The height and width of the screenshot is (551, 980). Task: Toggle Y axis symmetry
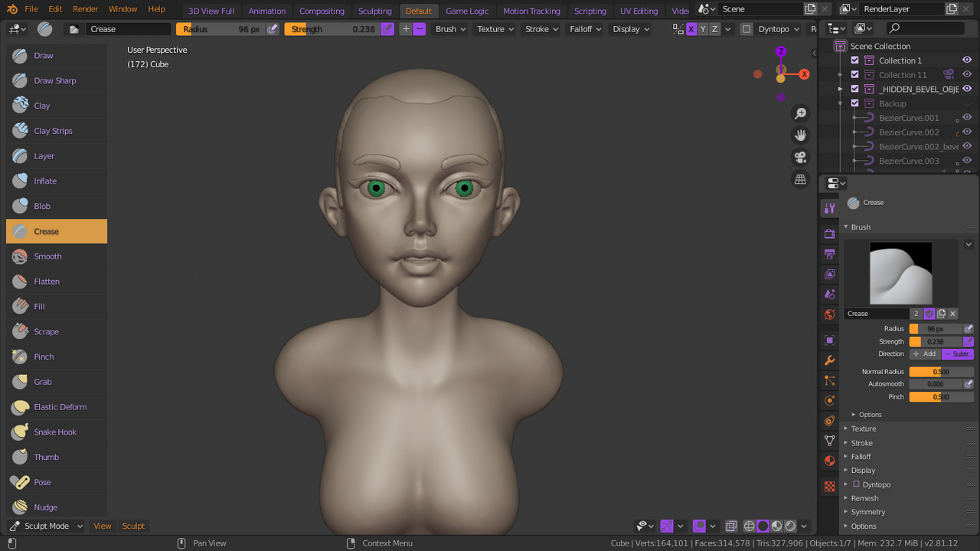click(x=703, y=29)
